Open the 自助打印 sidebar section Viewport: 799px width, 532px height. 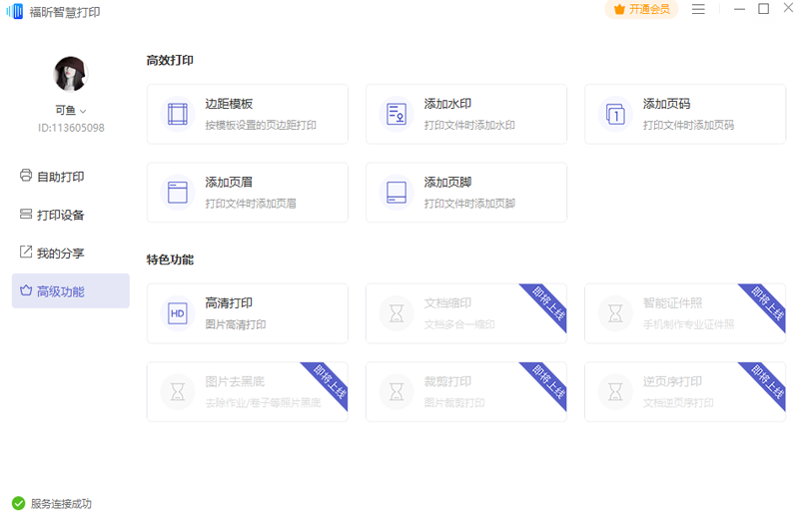coord(70,176)
